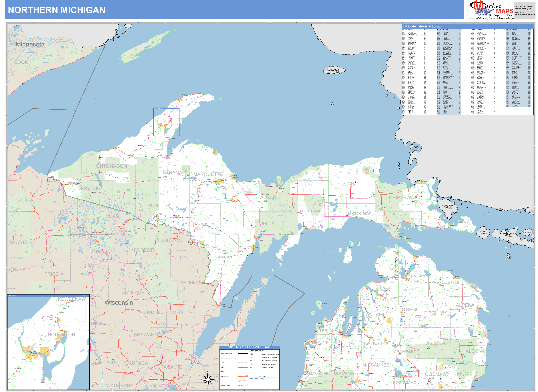Image resolution: width=538 pixels, height=392 pixels.
Task: Click the BENZIE county label
Action: coord(320,343)
